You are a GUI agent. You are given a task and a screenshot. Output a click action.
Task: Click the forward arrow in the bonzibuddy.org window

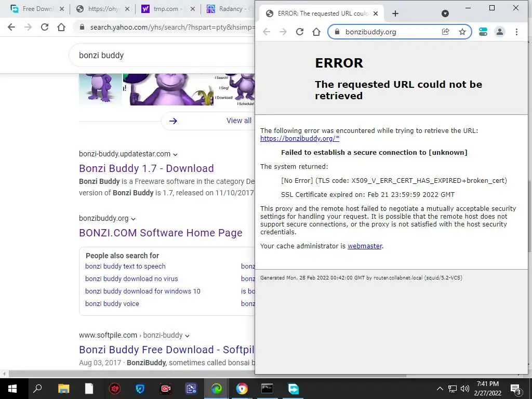coord(283,32)
